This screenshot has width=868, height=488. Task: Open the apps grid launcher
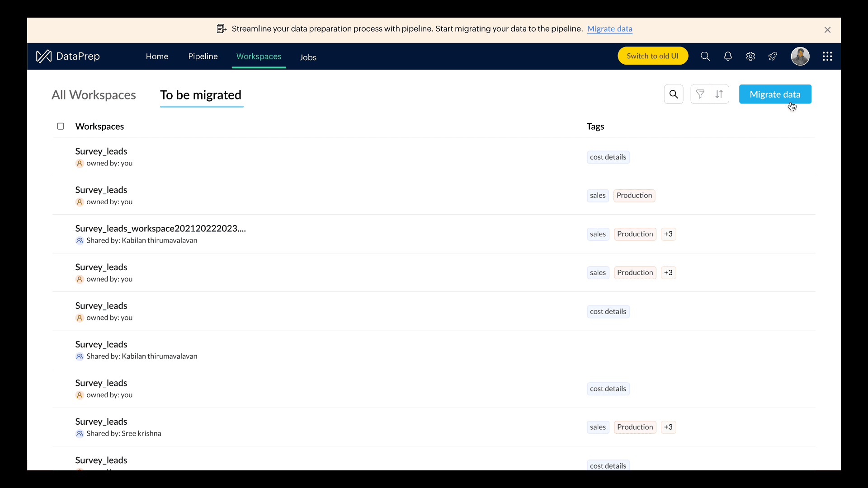[827, 56]
